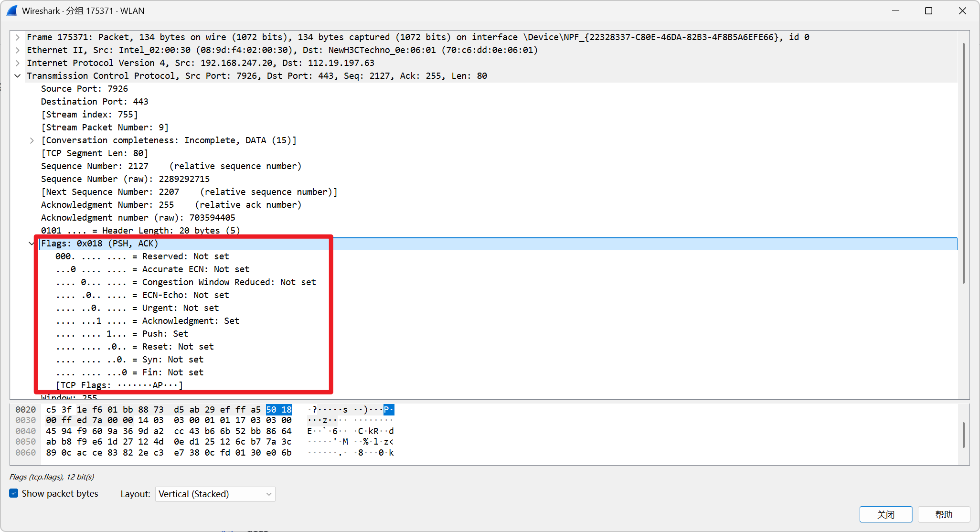Screen dimensions: 980x532
Task: Expand Internet Protocol Version 4 section
Action: pyautogui.click(x=17, y=63)
